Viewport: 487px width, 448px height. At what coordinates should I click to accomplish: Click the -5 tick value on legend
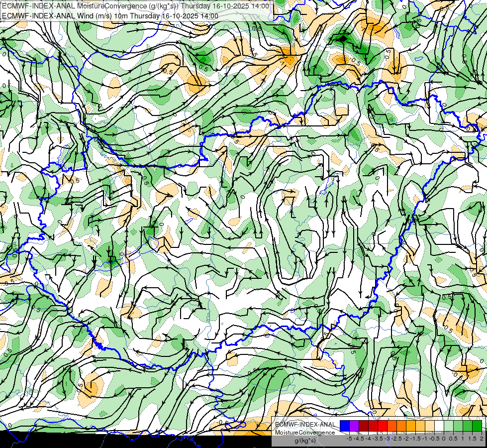pyautogui.click(x=349, y=439)
